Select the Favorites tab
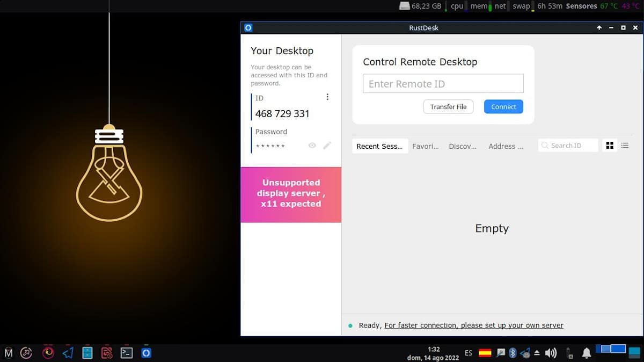 point(426,146)
